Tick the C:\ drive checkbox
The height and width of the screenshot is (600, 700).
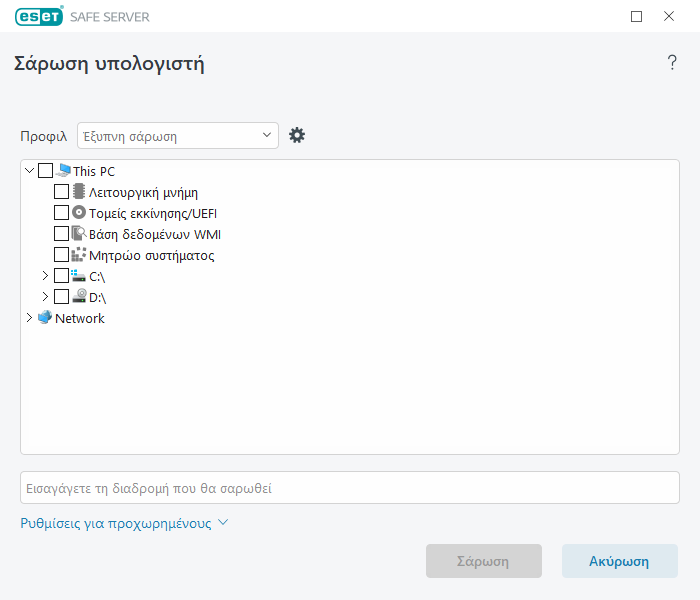(x=62, y=275)
